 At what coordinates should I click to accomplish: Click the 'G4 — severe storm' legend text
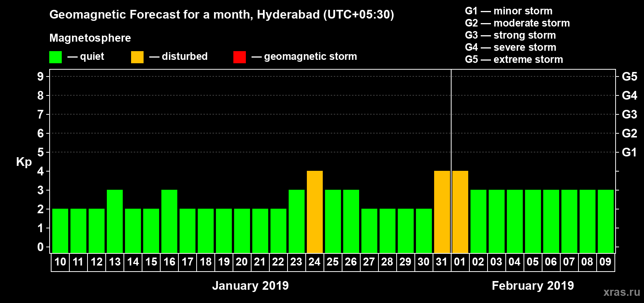coord(510,47)
